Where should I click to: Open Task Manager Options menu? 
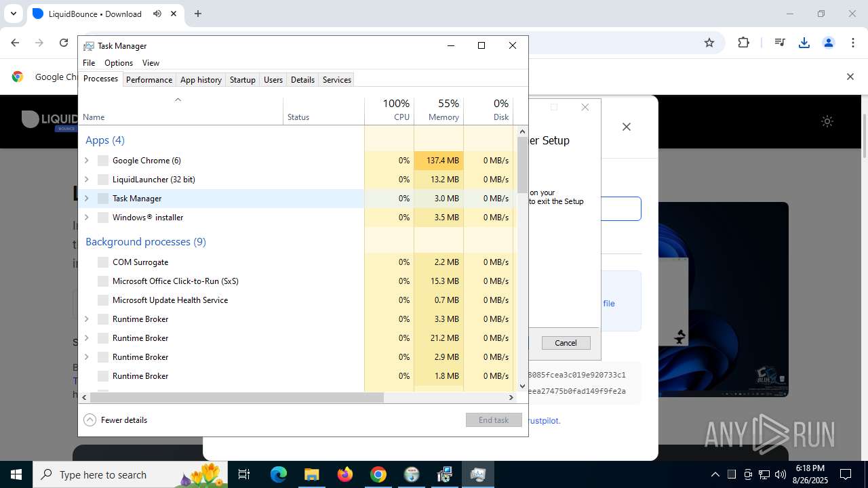pyautogui.click(x=119, y=63)
